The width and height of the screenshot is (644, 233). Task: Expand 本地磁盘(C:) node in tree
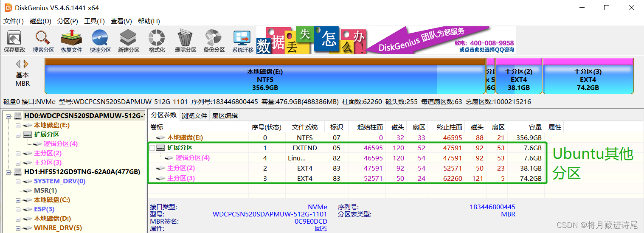pos(18,200)
